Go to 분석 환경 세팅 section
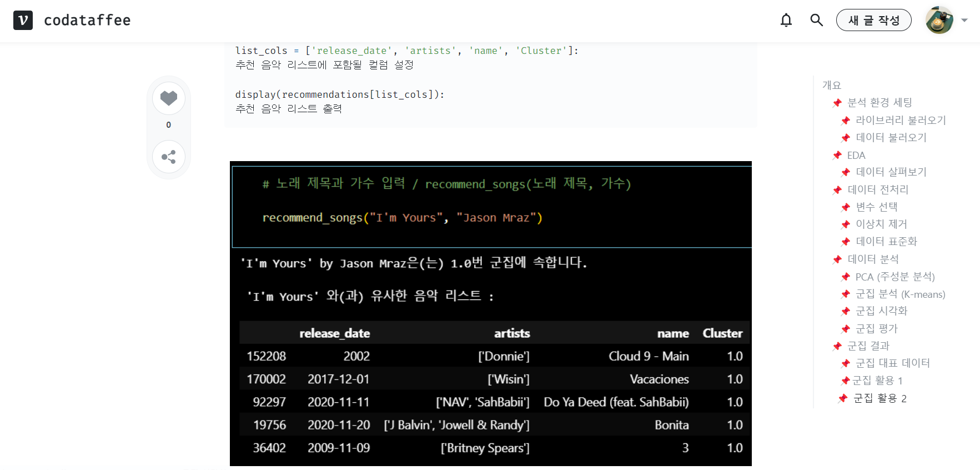The height and width of the screenshot is (470, 980). (x=880, y=103)
